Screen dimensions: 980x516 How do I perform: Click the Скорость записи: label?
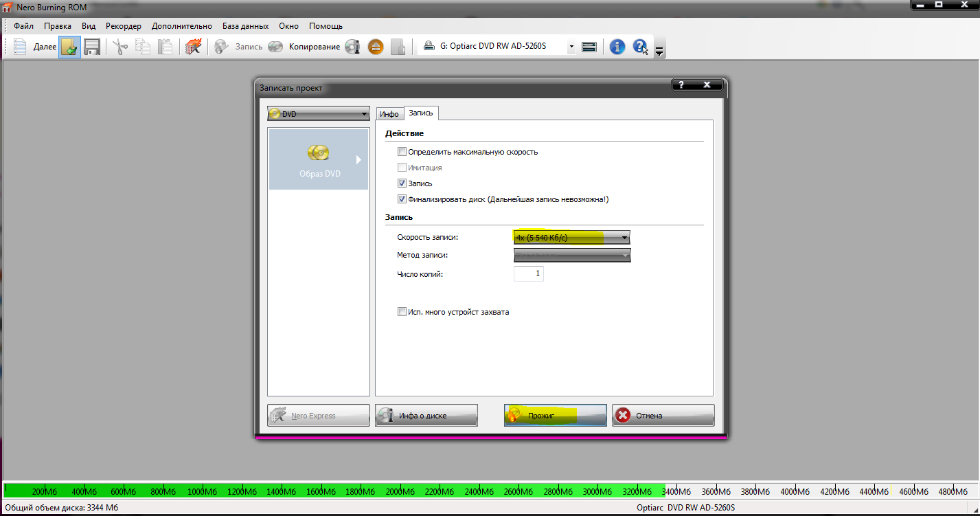(427, 238)
